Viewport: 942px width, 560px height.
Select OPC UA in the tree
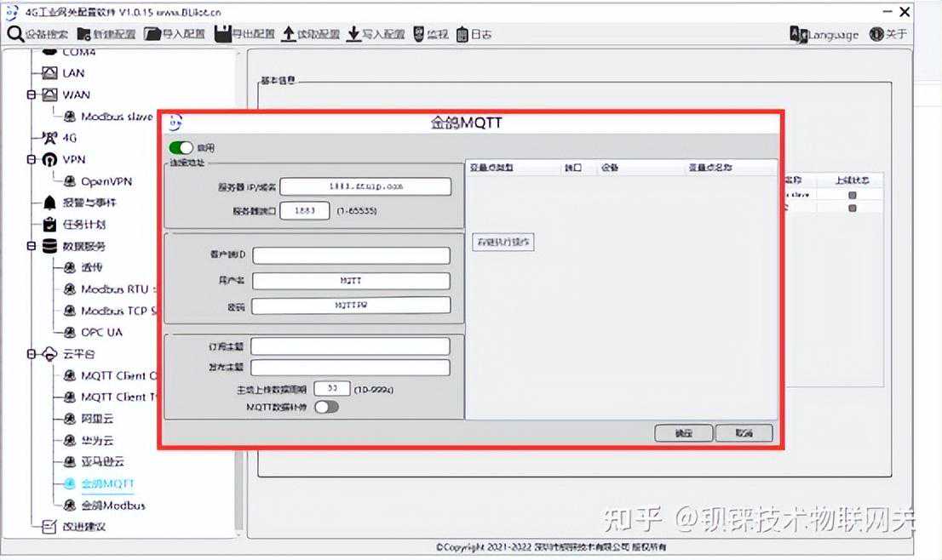pos(101,332)
